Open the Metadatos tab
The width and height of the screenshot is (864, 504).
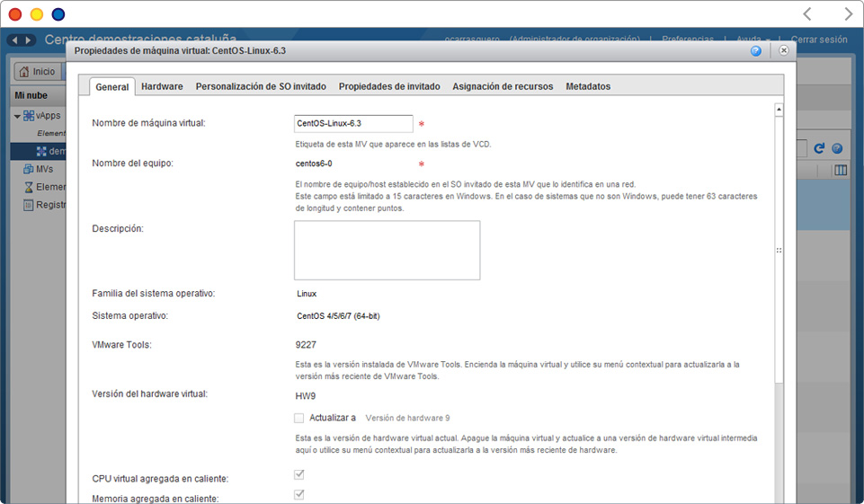(x=588, y=86)
